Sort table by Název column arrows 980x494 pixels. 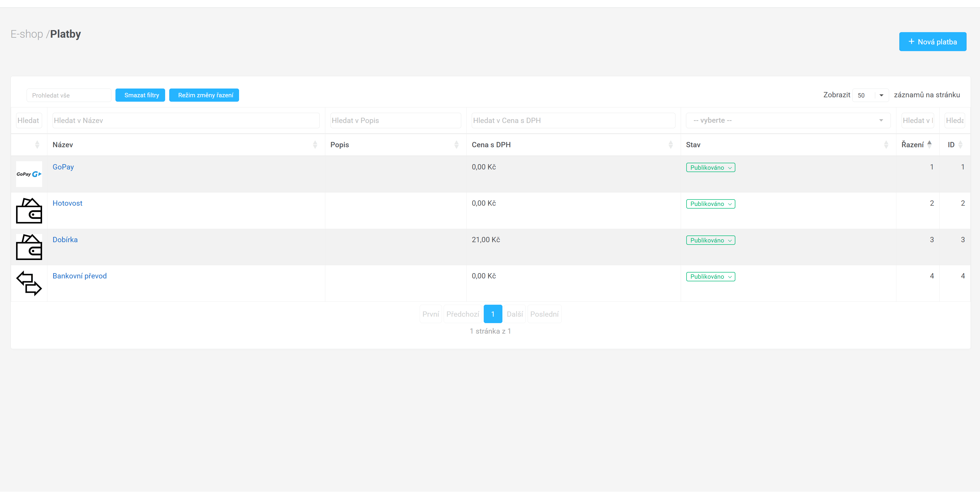coord(314,145)
